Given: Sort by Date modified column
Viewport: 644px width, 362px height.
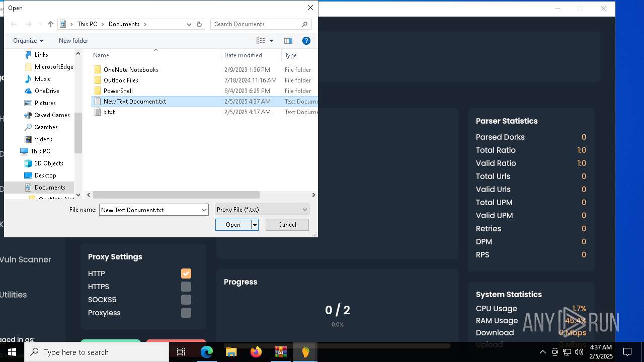Looking at the screenshot, I should [251, 55].
